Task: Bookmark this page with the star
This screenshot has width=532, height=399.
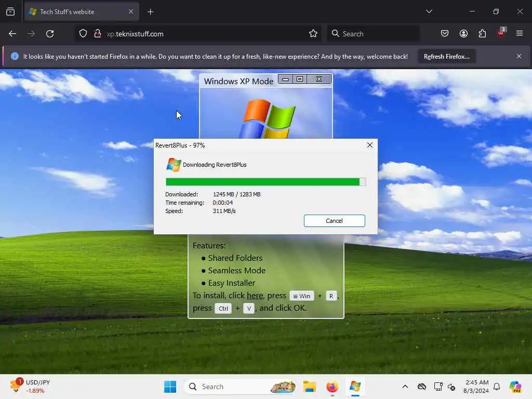Action: [313, 34]
